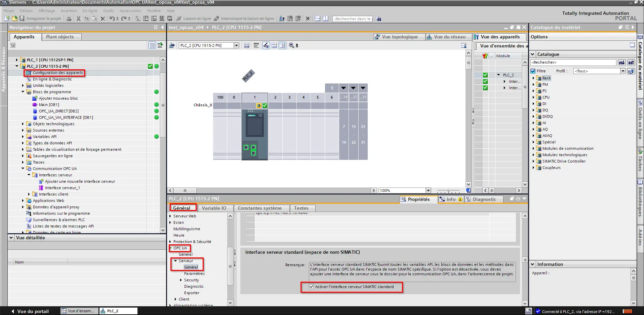644x315 pixels.
Task: Click the cut scissors icon
Action: pos(78,19)
